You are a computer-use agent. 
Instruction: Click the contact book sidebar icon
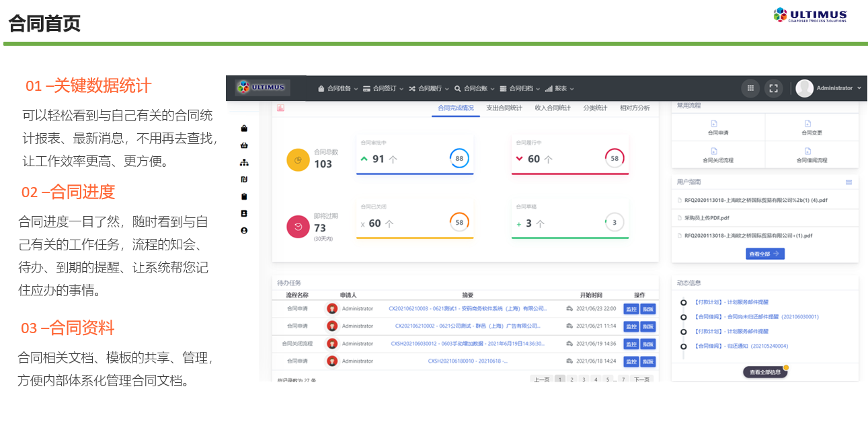(244, 213)
